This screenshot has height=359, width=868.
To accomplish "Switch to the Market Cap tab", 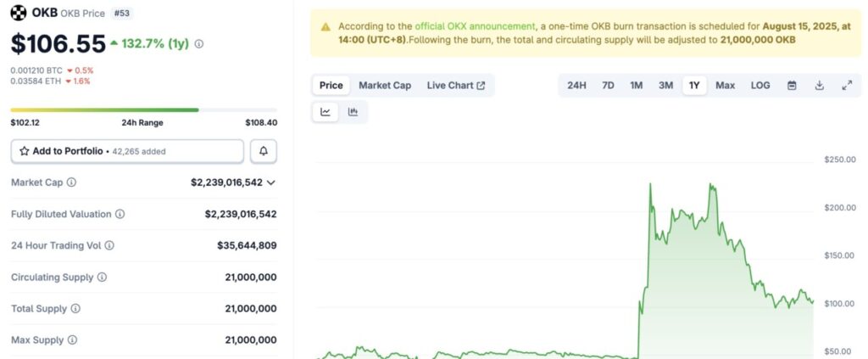I will [x=385, y=85].
